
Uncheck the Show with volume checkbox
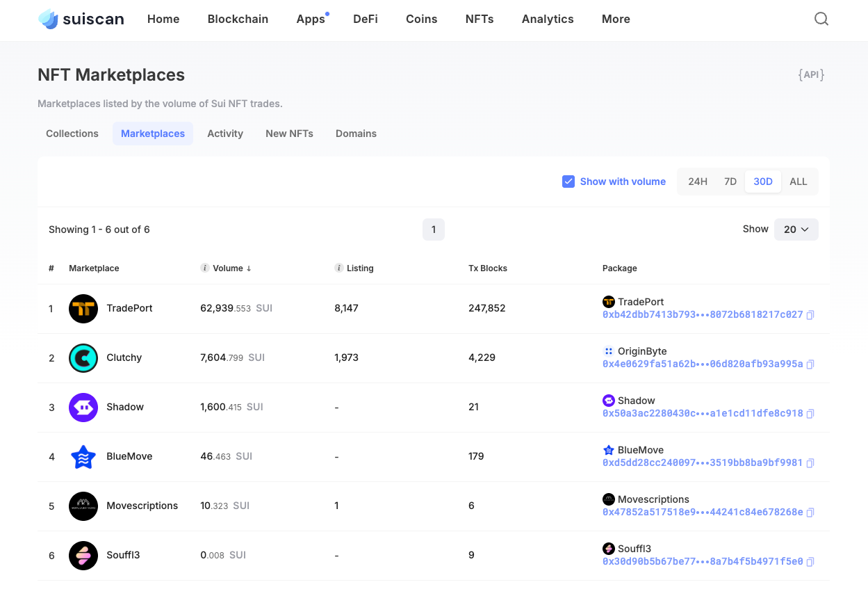[x=568, y=182]
